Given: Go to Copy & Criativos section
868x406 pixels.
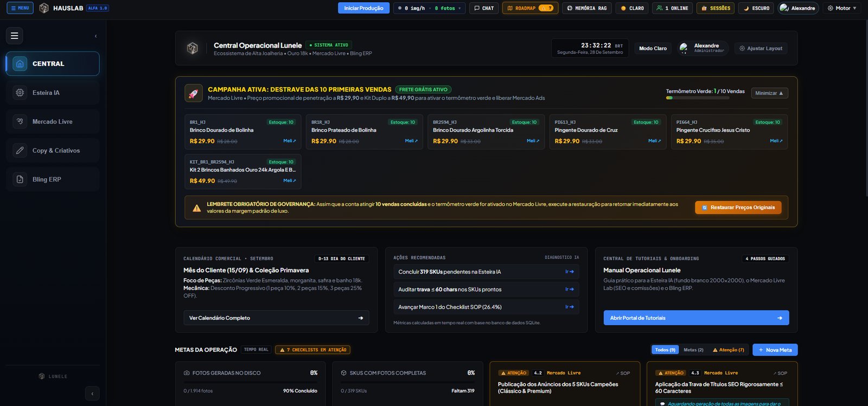Looking at the screenshot, I should point(53,151).
